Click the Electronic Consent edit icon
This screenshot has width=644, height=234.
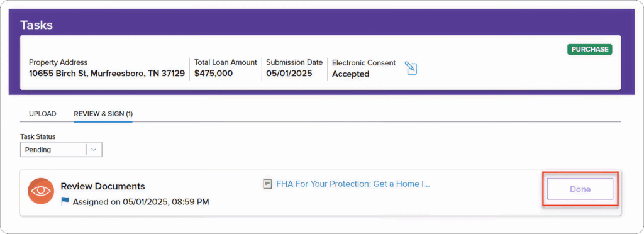pyautogui.click(x=411, y=68)
